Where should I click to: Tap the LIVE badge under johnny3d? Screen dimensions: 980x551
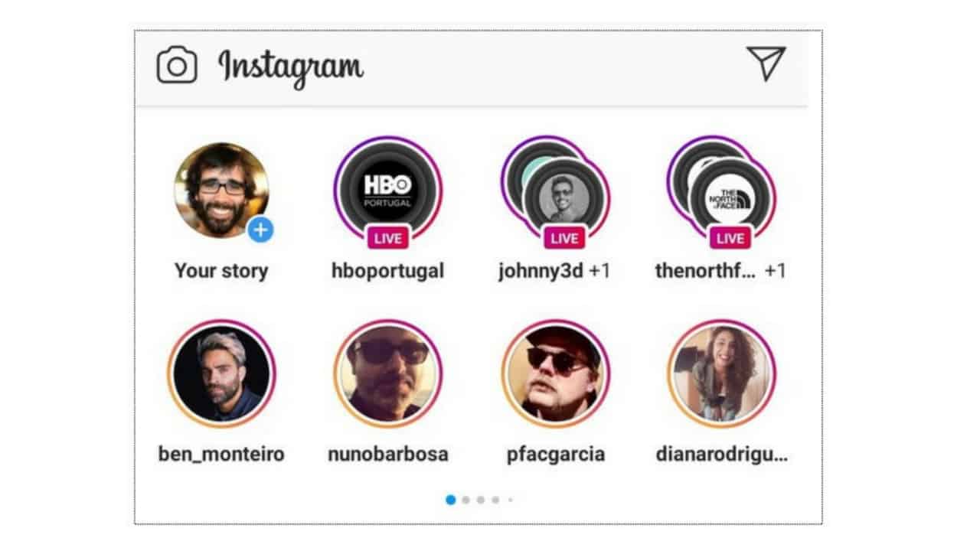coord(564,238)
